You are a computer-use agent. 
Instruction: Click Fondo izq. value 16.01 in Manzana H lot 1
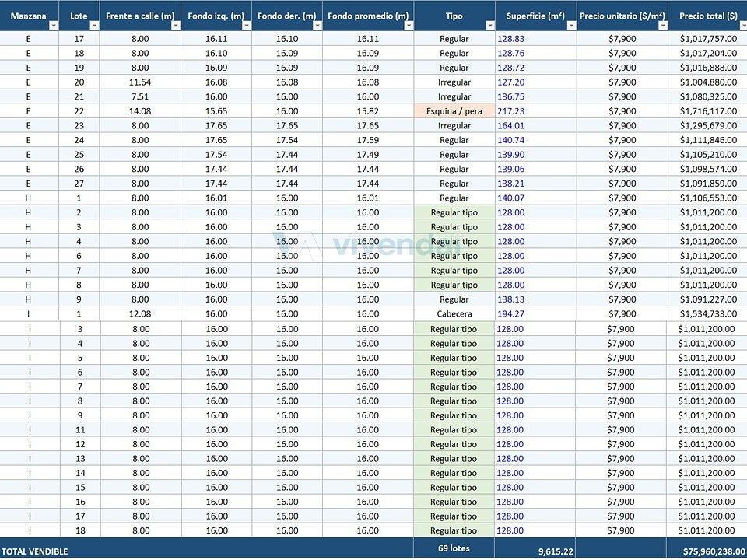[216, 198]
